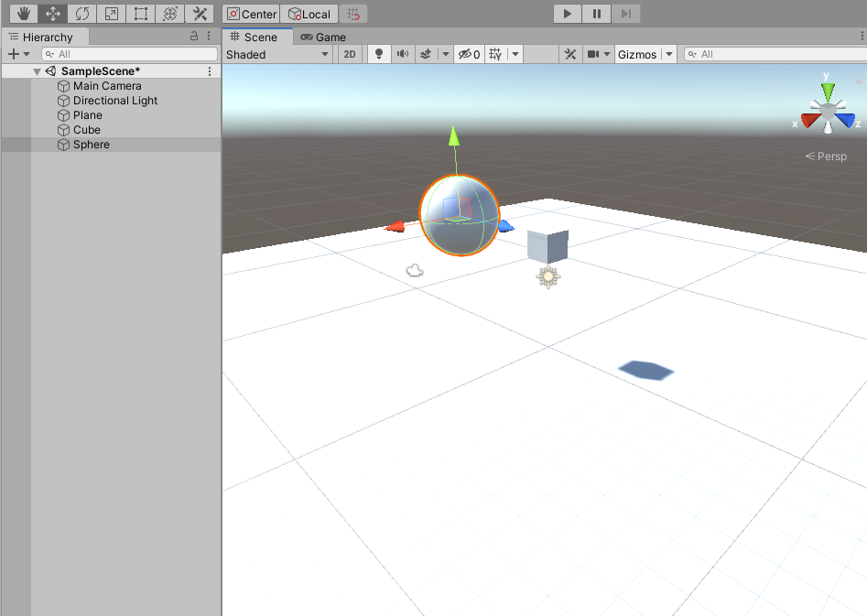Open the Shaded draw mode dropdown
The image size is (867, 616).
pos(277,54)
